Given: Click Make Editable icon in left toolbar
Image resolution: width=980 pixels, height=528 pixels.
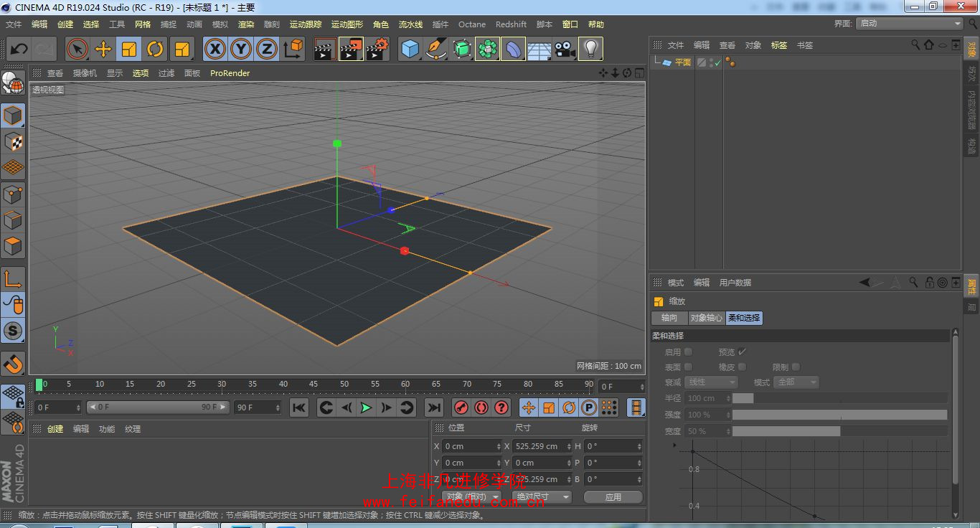Looking at the screenshot, I should click(13, 84).
